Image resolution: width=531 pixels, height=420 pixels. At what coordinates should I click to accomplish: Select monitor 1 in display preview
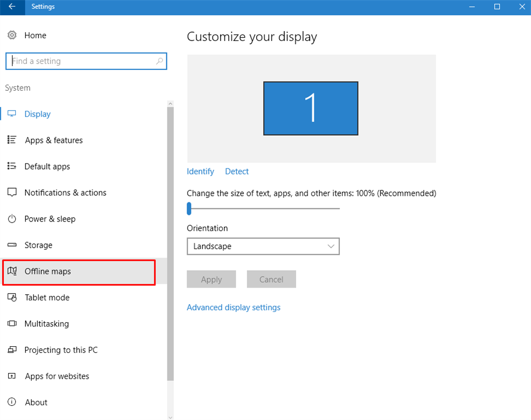(x=310, y=108)
